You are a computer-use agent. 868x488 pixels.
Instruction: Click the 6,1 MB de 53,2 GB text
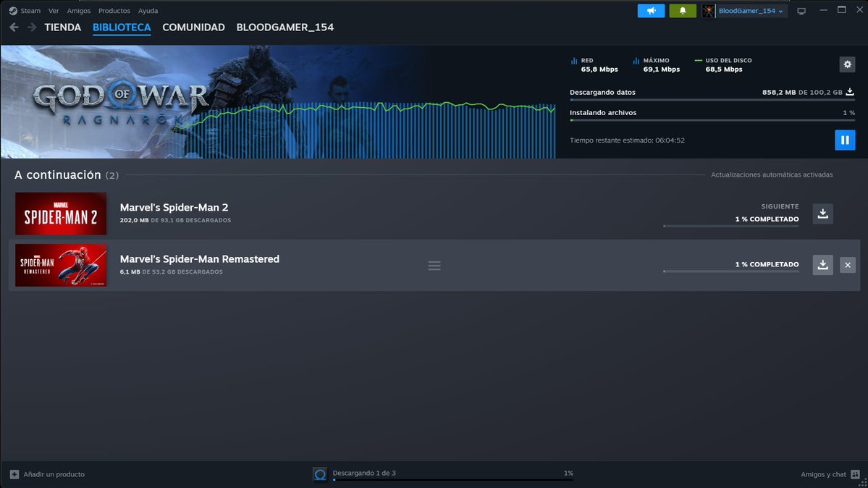coord(171,272)
